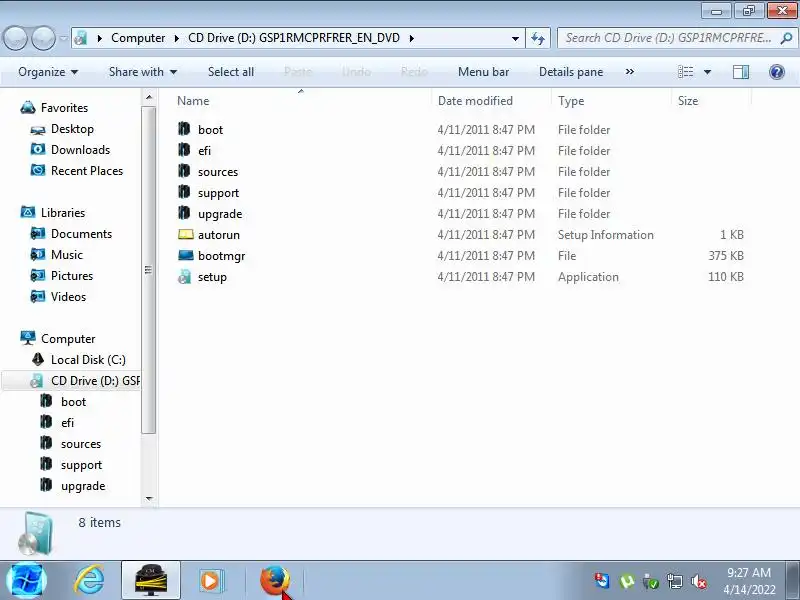Expand the recent pages dropdown arrow
This screenshot has width=800, height=600.
[64, 38]
